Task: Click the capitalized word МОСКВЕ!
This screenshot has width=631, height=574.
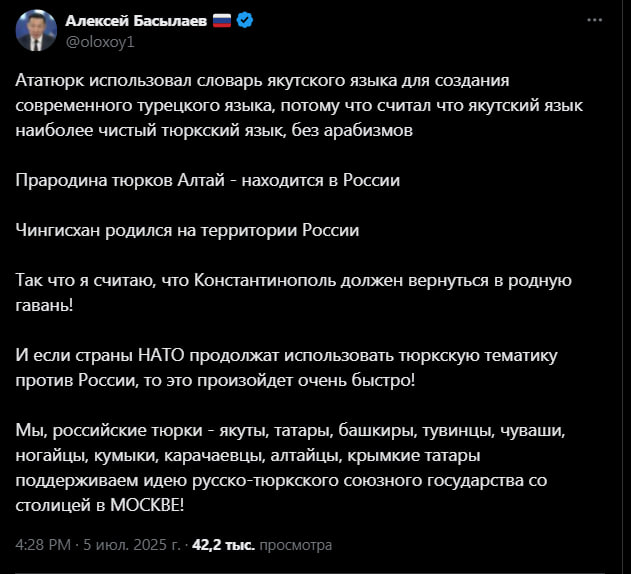Action: click(147, 505)
